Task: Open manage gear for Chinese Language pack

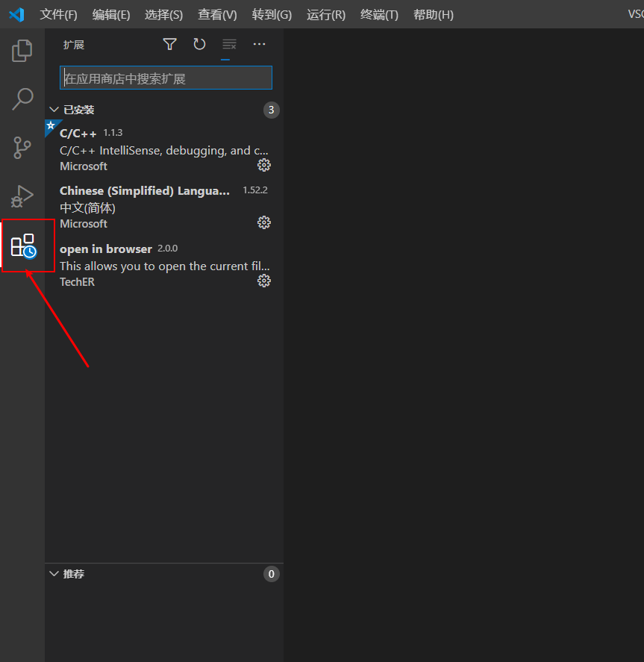Action: [x=264, y=222]
